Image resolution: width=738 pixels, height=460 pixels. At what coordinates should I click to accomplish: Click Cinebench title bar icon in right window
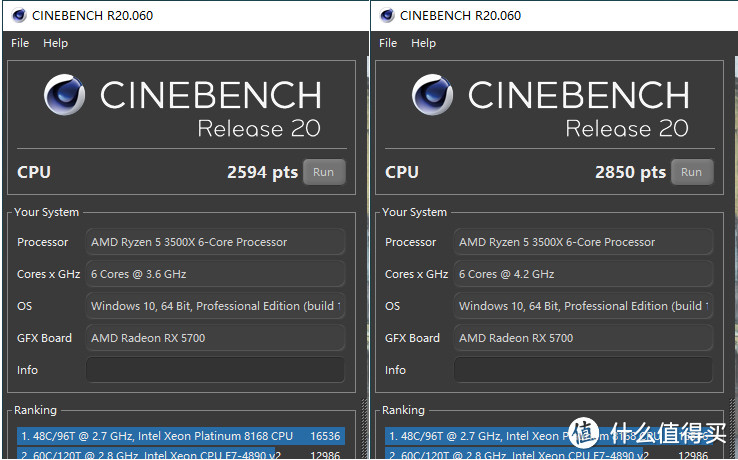387,16
